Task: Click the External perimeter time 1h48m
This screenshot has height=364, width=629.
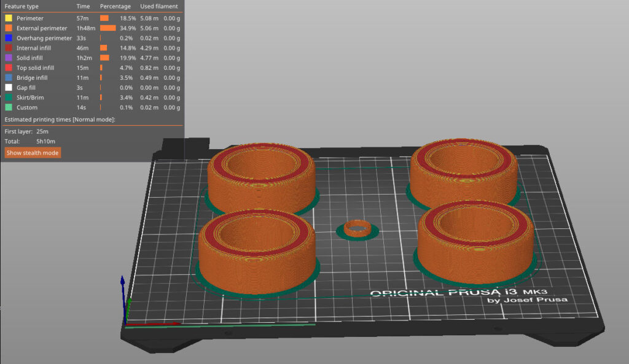Action: pyautogui.click(x=86, y=28)
